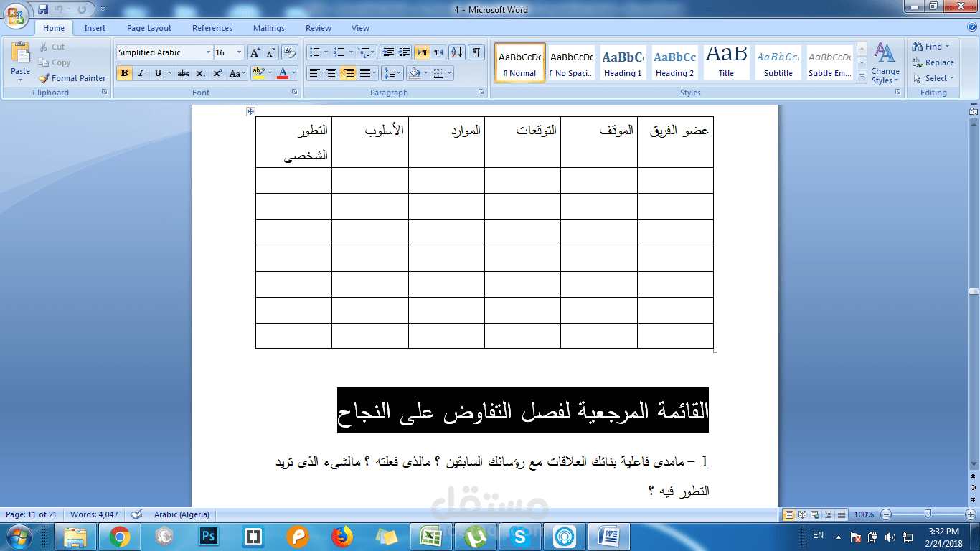This screenshot has height=551, width=980.
Task: Click the Words: 4,047 status entry
Action: coord(94,514)
